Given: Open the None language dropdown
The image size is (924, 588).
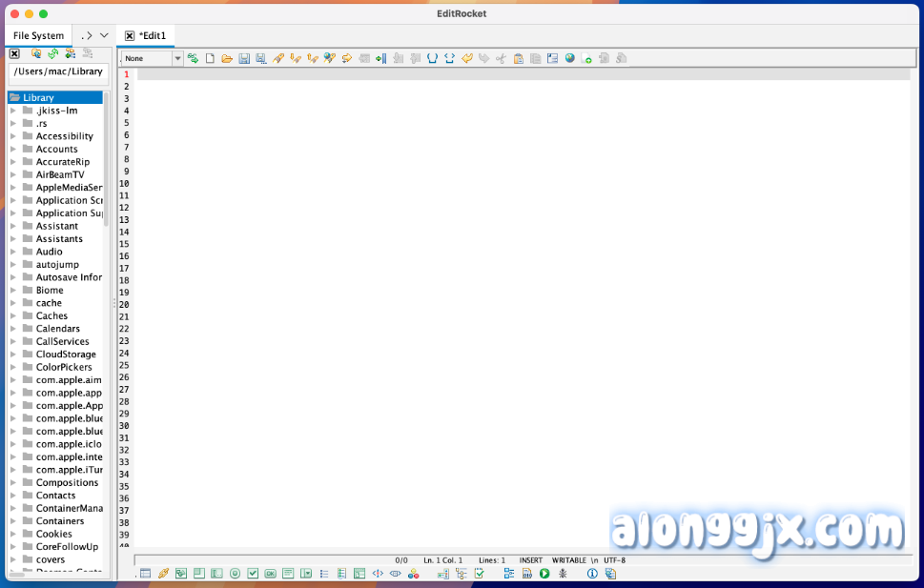Looking at the screenshot, I should (x=177, y=58).
